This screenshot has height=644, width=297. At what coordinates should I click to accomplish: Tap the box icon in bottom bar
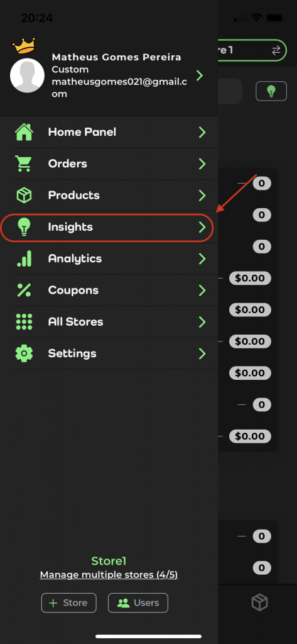pyautogui.click(x=260, y=603)
